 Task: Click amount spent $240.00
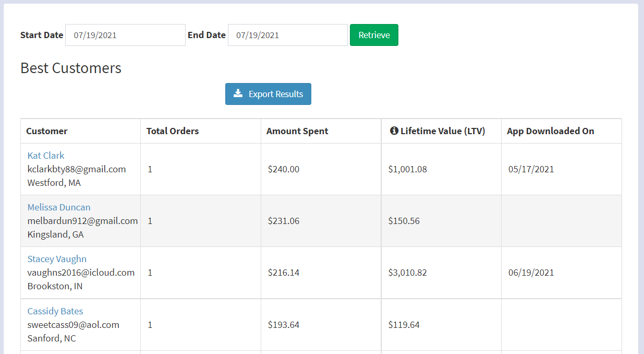[x=284, y=169]
